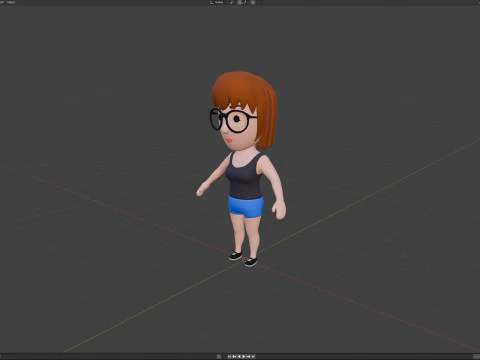Open the Object menu in viewport header
This screenshot has height=360, width=480.
[x=11, y=2]
